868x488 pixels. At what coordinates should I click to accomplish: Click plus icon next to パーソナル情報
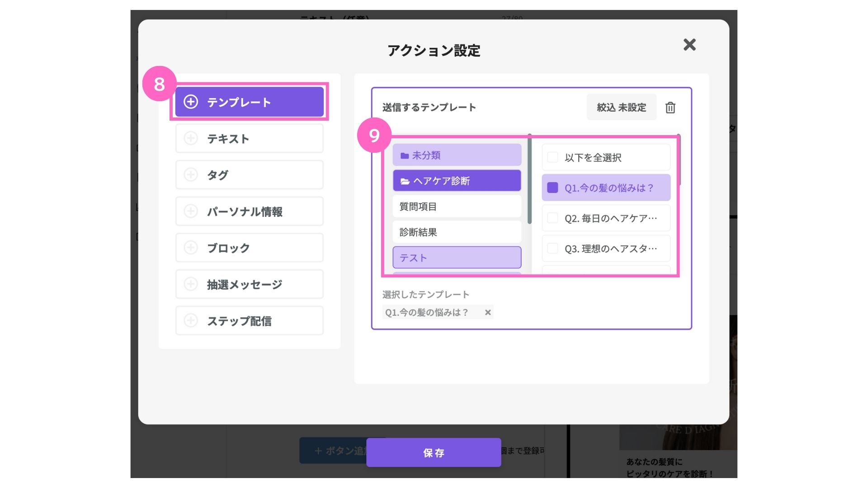[191, 211]
